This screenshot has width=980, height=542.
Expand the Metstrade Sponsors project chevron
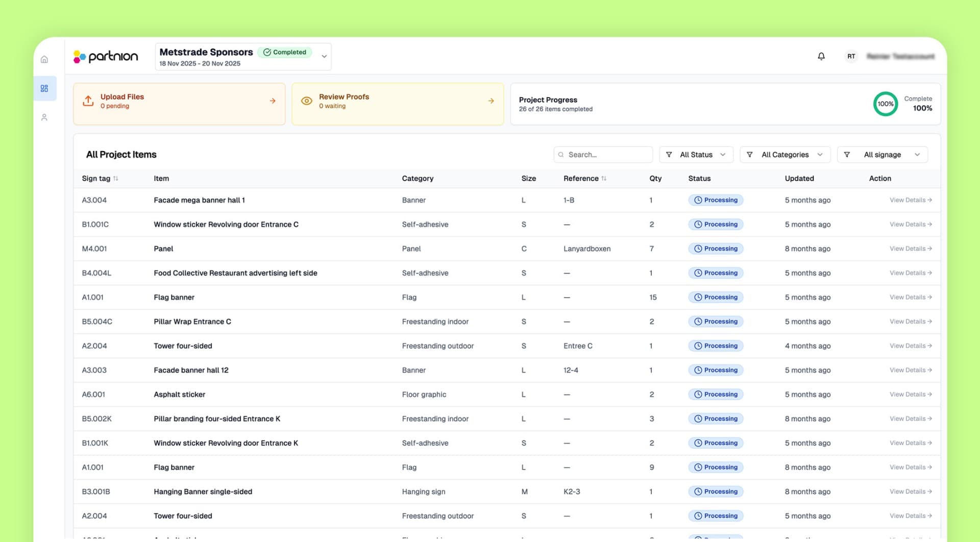pos(324,57)
